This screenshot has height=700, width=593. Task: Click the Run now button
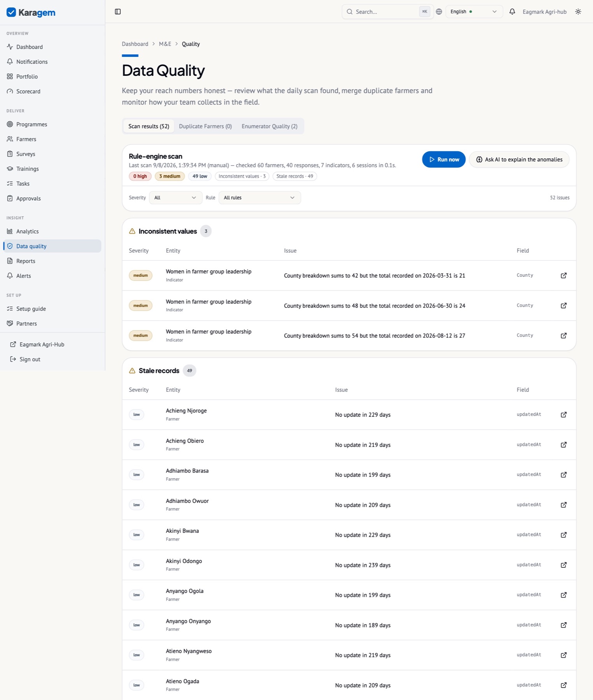444,159
